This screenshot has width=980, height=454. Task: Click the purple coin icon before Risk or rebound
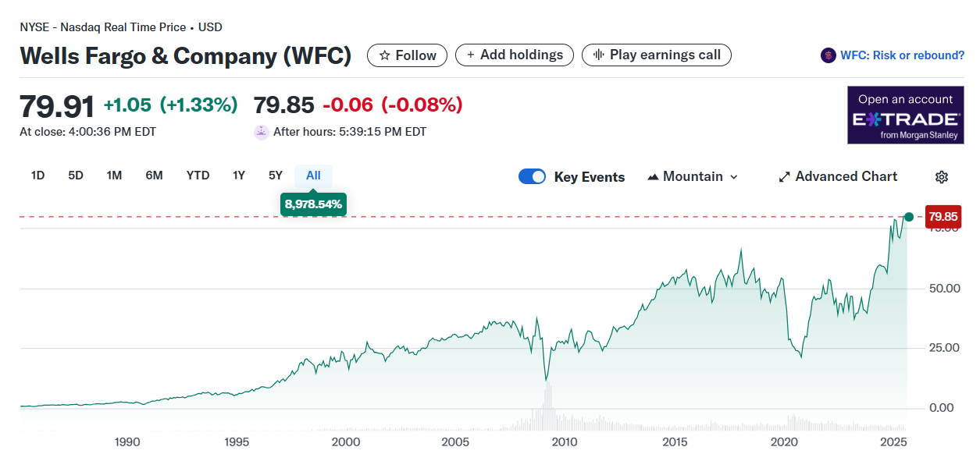pos(829,55)
